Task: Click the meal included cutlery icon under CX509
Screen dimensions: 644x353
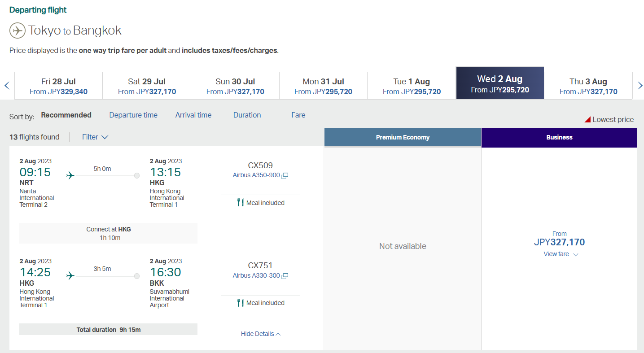Action: 240,203
